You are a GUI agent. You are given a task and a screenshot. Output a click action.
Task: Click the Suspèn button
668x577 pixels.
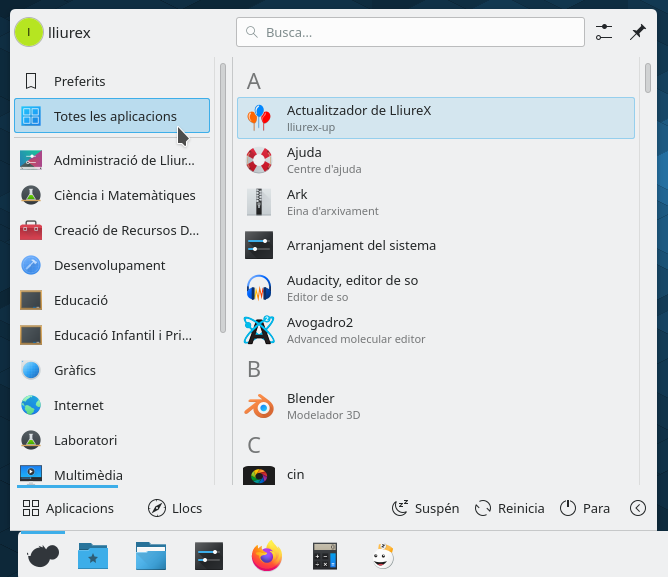425,508
